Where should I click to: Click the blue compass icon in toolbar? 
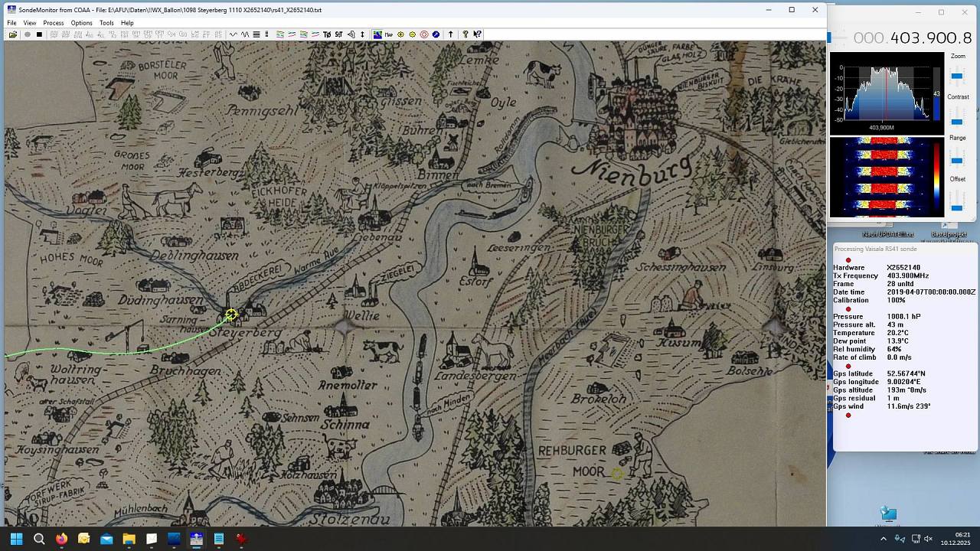pyautogui.click(x=436, y=34)
